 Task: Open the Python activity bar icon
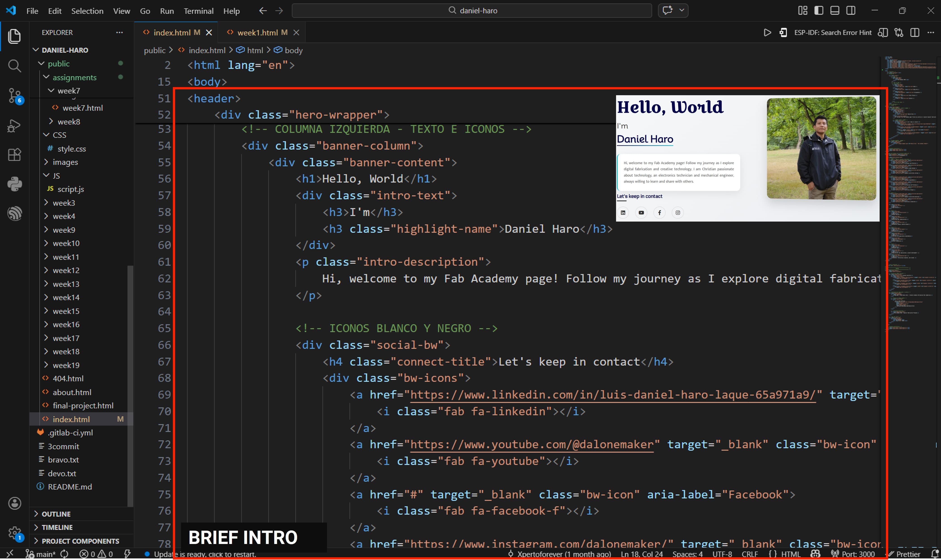pyautogui.click(x=14, y=184)
